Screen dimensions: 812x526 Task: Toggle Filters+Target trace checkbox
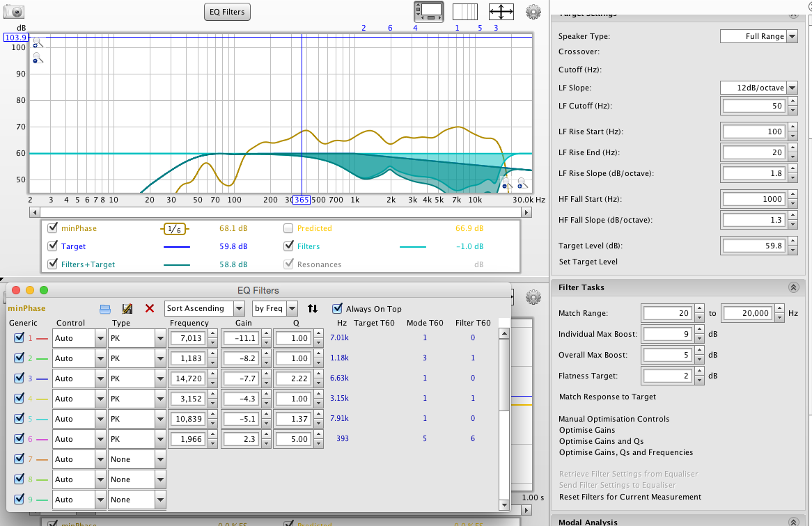pos(52,264)
